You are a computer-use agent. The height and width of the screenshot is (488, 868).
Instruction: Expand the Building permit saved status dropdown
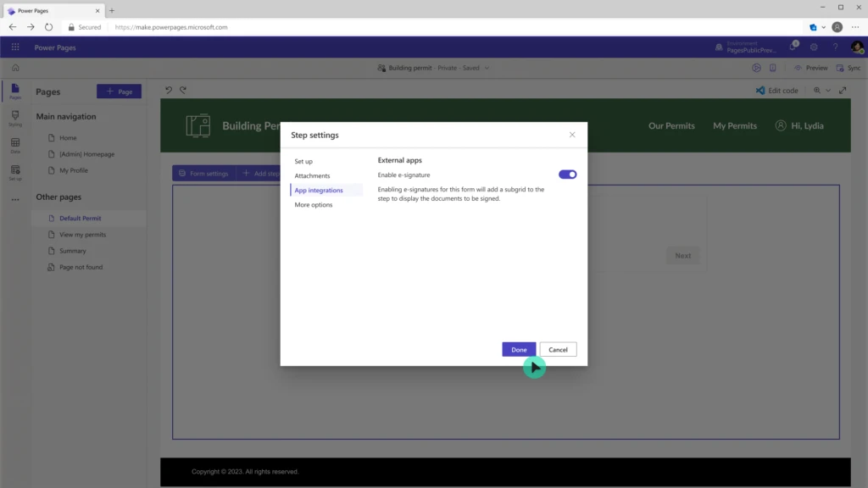coord(487,68)
